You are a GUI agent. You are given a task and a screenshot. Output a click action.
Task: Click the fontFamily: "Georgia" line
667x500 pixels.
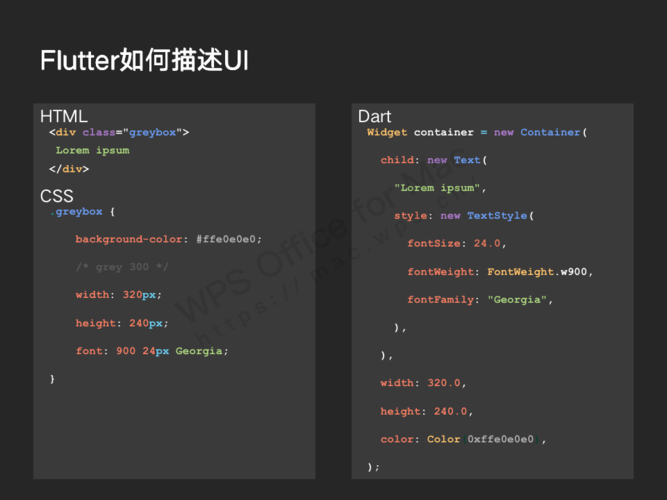[480, 300]
